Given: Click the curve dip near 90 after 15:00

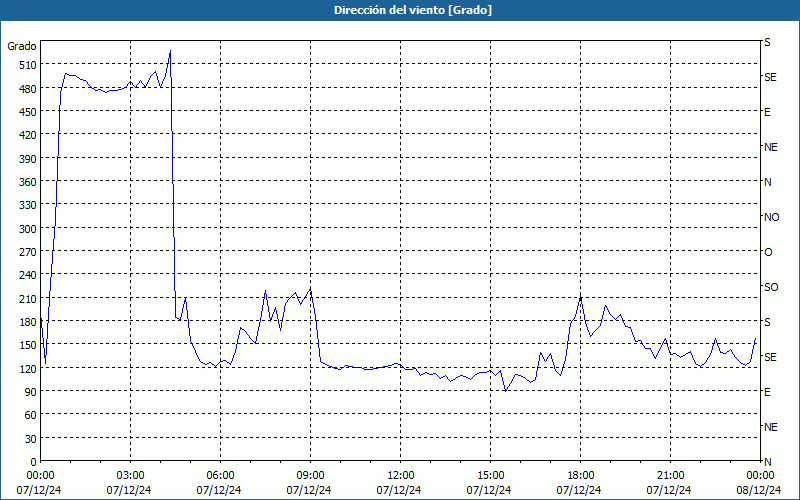Looking at the screenshot, I should coord(505,391).
